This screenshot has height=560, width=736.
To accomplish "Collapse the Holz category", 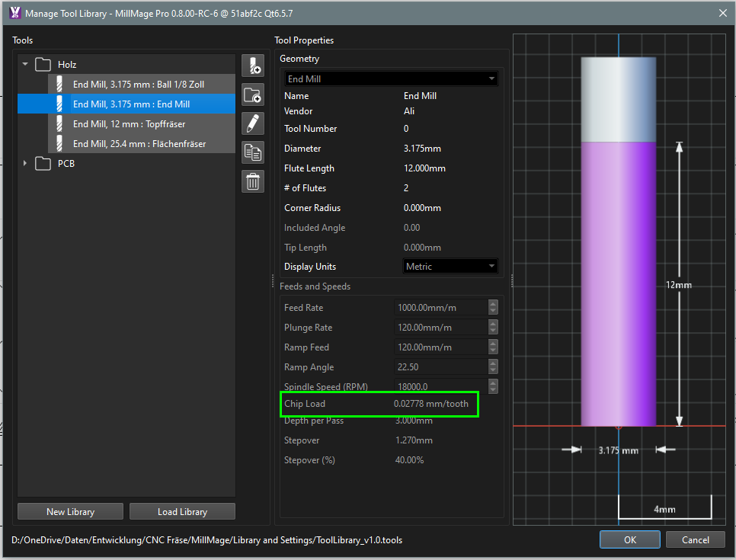I will [25, 65].
